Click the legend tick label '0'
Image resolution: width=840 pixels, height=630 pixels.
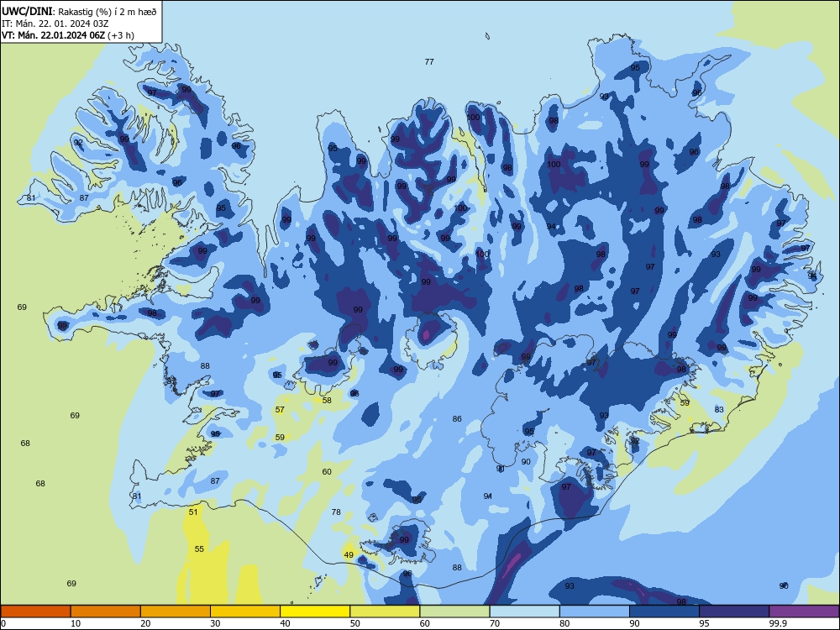pos(3,623)
